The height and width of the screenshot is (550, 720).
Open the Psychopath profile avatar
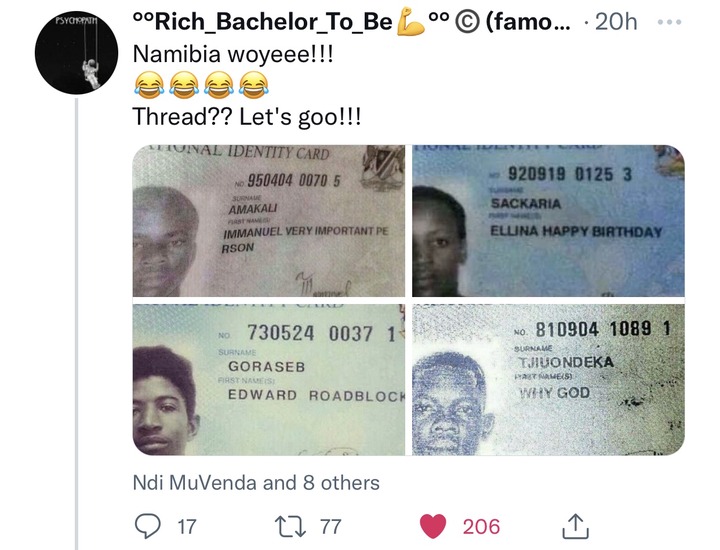click(76, 53)
